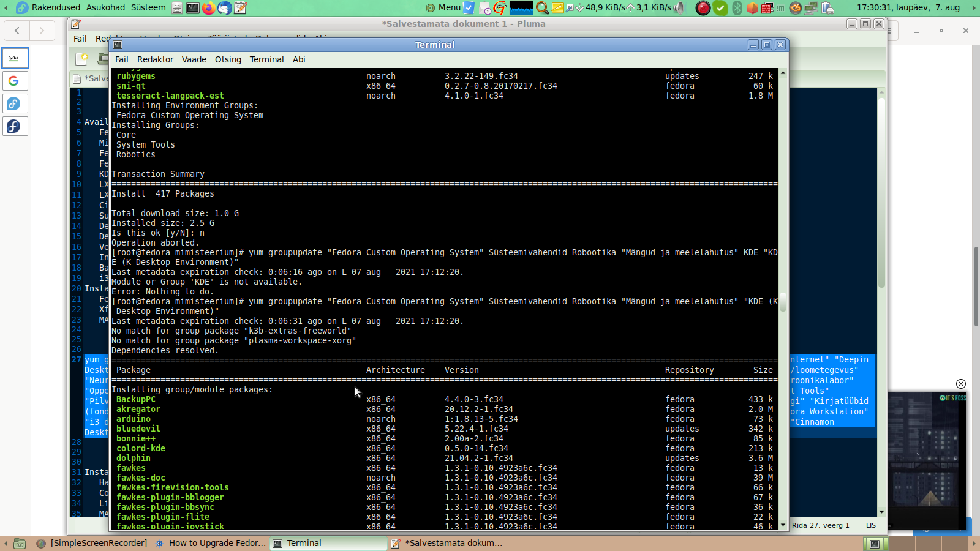The width and height of the screenshot is (980, 551).
Task: Click the blue checkmark tray icon
Action: click(469, 8)
